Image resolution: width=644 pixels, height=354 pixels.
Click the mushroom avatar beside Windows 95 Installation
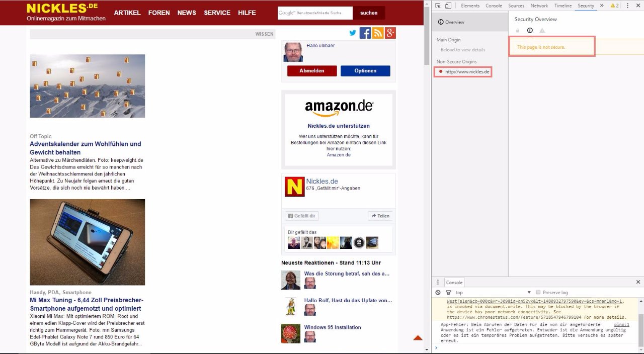click(x=291, y=333)
